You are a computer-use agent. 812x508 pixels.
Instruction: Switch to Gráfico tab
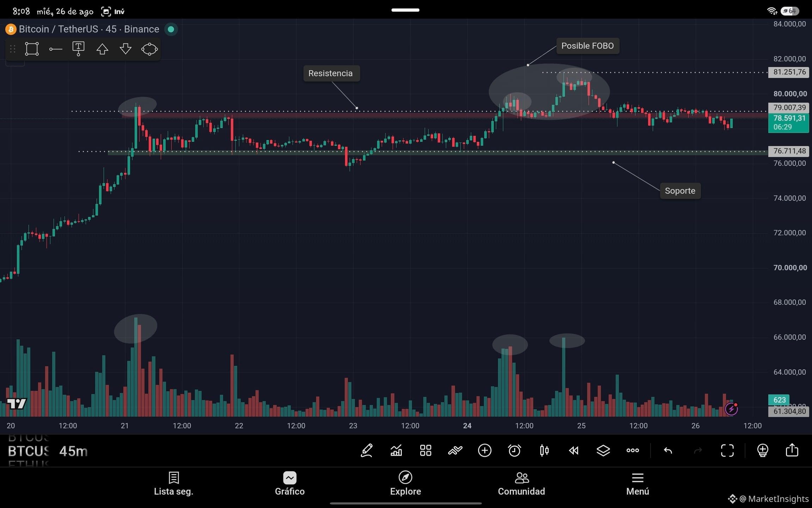click(290, 484)
